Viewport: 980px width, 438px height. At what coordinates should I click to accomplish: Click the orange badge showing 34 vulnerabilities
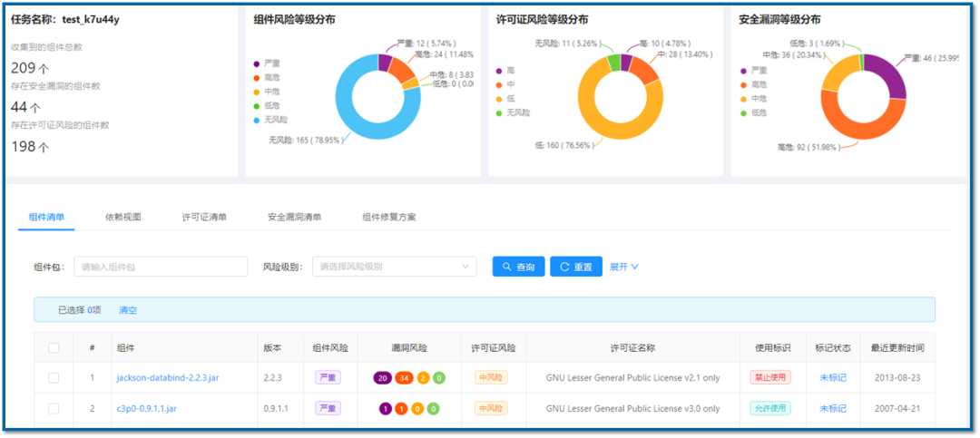click(404, 377)
